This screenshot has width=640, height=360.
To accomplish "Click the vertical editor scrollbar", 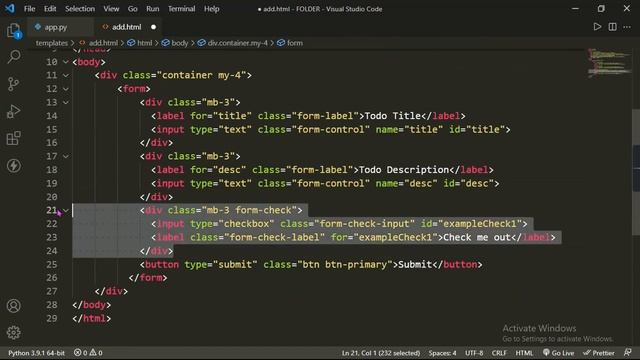I will (636, 171).
